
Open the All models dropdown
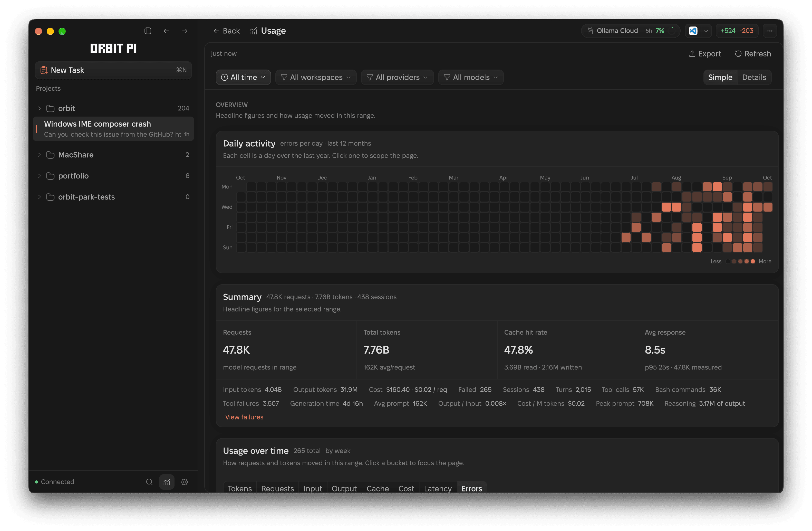click(x=470, y=78)
